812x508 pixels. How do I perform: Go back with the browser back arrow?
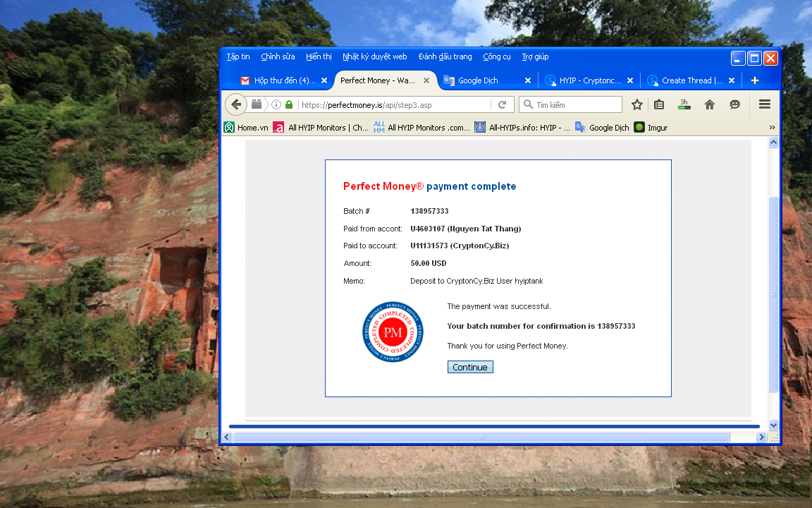tap(235, 104)
